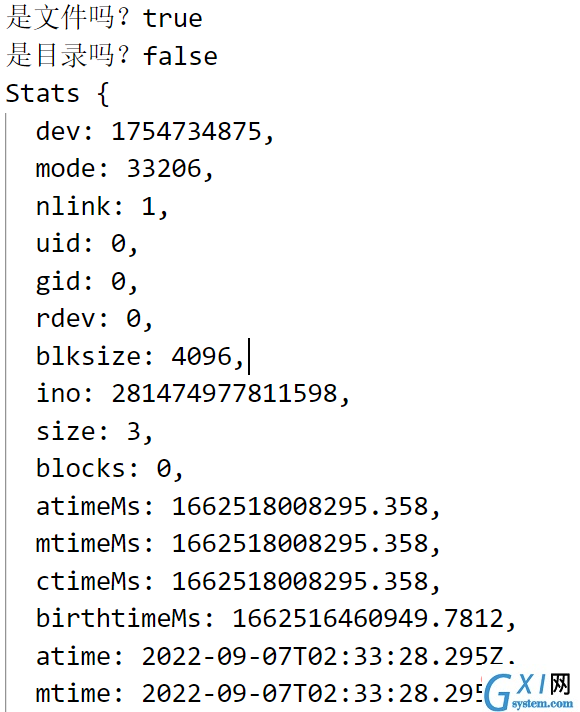The image size is (580, 712).
Task: Click the blocks: 0 line
Action: 109,469
